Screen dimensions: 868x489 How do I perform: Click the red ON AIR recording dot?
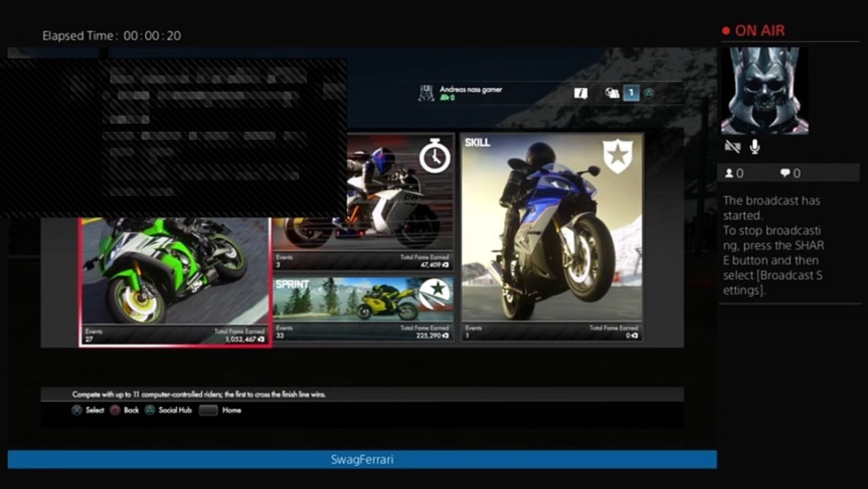point(725,31)
